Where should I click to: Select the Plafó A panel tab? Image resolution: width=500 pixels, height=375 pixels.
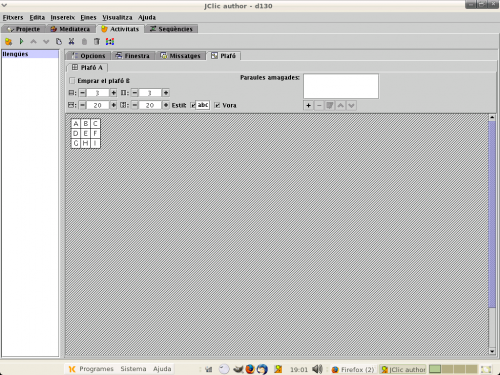88,67
